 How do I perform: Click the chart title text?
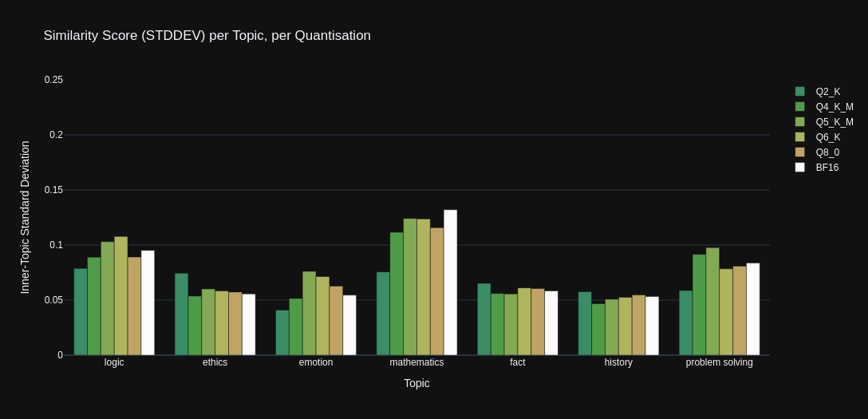pos(207,35)
